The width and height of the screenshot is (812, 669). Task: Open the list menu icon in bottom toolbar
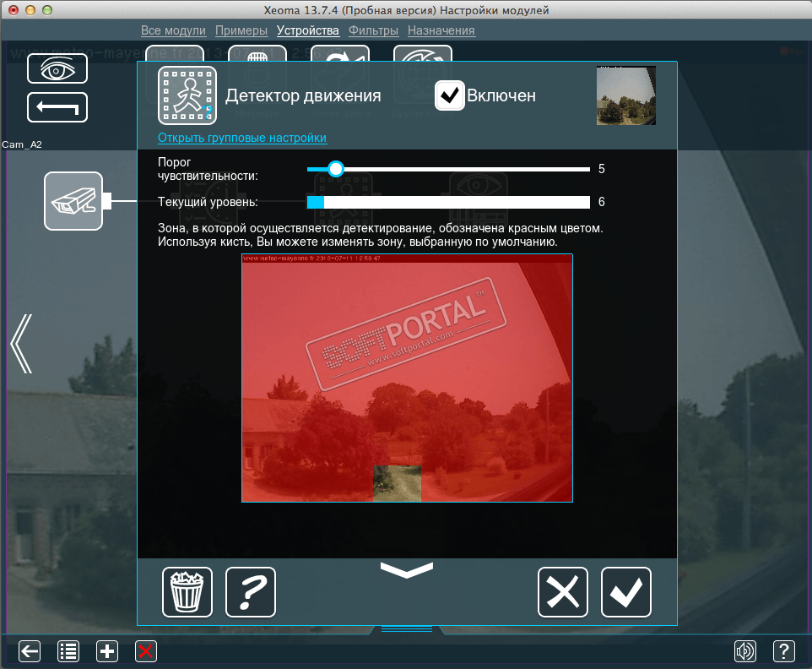click(68, 651)
